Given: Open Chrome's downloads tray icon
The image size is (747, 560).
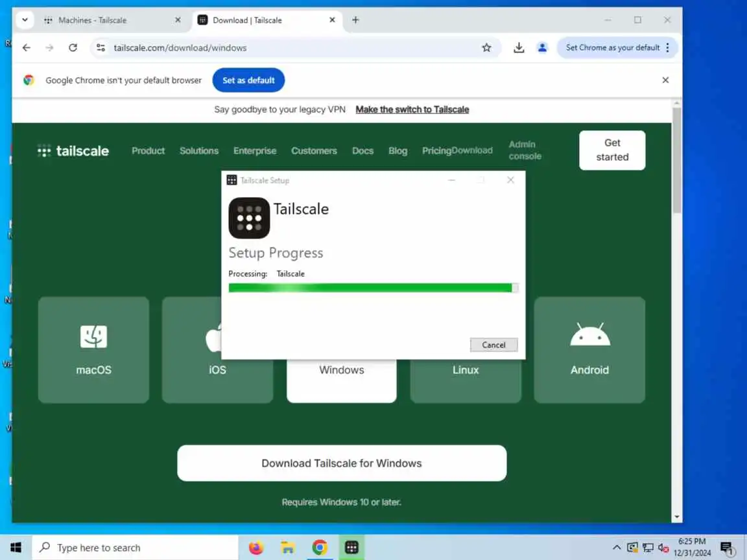Looking at the screenshot, I should pos(519,47).
